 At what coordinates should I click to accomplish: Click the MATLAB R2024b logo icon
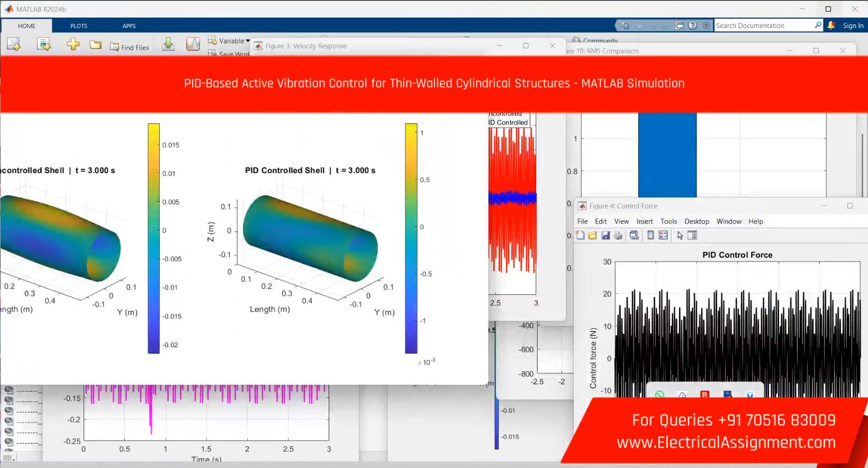(x=8, y=9)
